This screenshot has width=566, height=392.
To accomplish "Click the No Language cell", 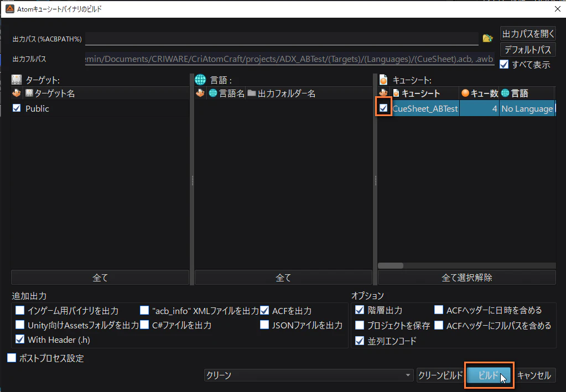I will [527, 108].
